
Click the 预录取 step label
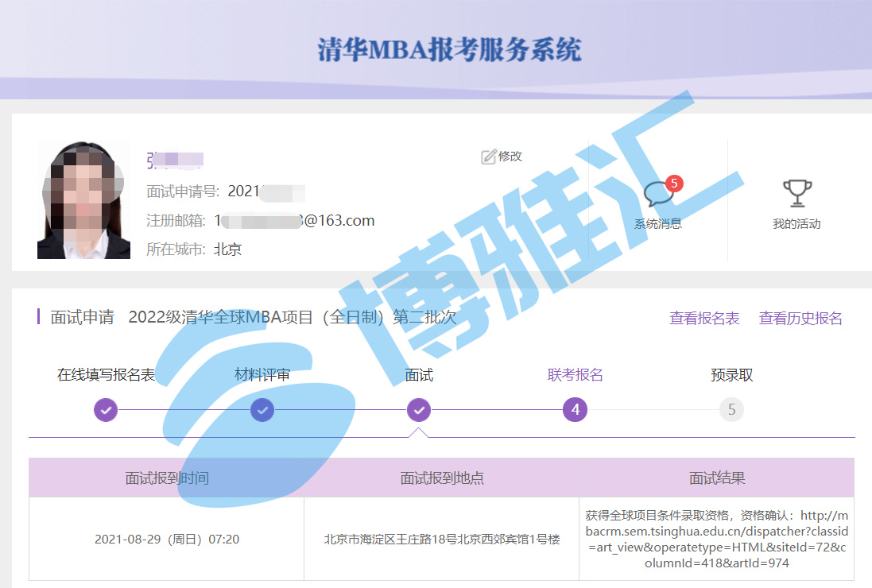point(732,375)
